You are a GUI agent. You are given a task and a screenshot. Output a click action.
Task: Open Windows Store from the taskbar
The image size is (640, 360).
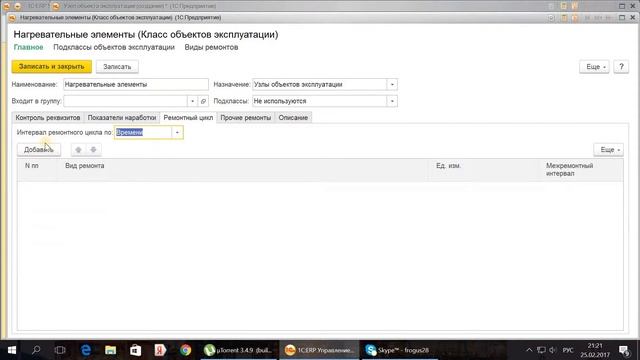(x=136, y=350)
